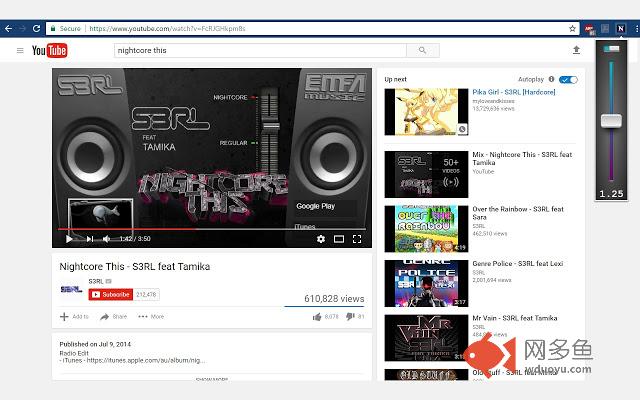Click the Published on Jul 9, 2014 text
640x400 pixels.
(x=95, y=344)
